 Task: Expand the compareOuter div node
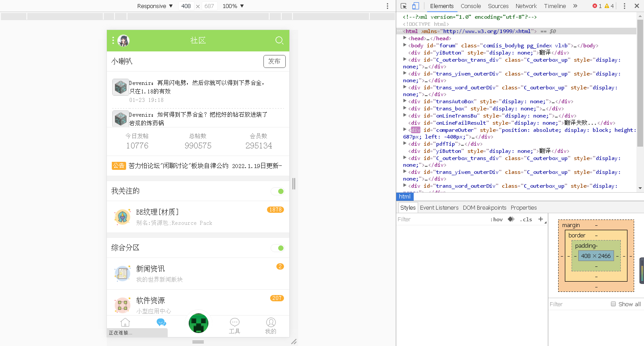(x=405, y=130)
